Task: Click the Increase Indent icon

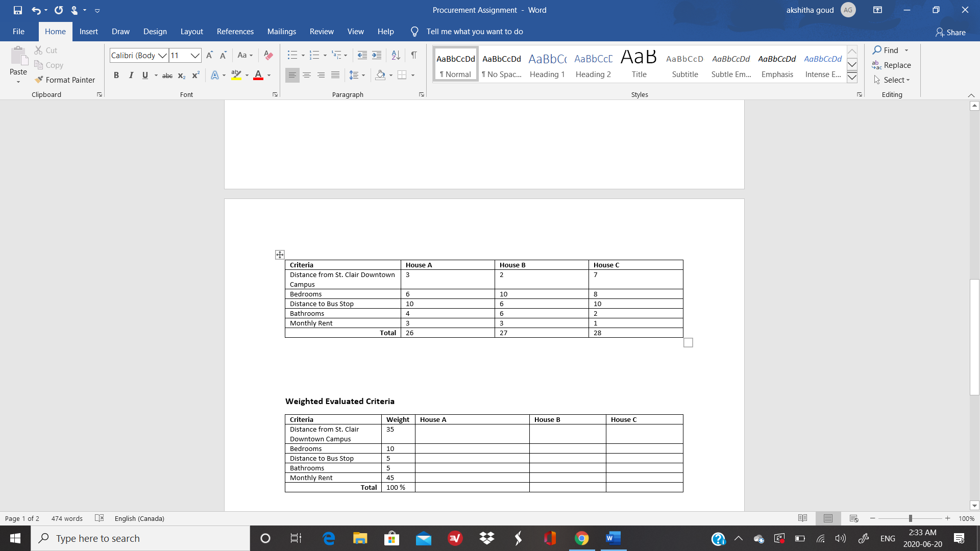Action: (x=377, y=55)
